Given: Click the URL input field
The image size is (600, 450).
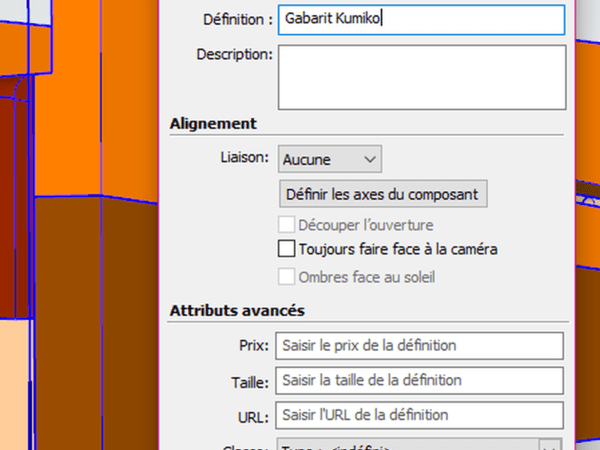Looking at the screenshot, I should tap(420, 414).
